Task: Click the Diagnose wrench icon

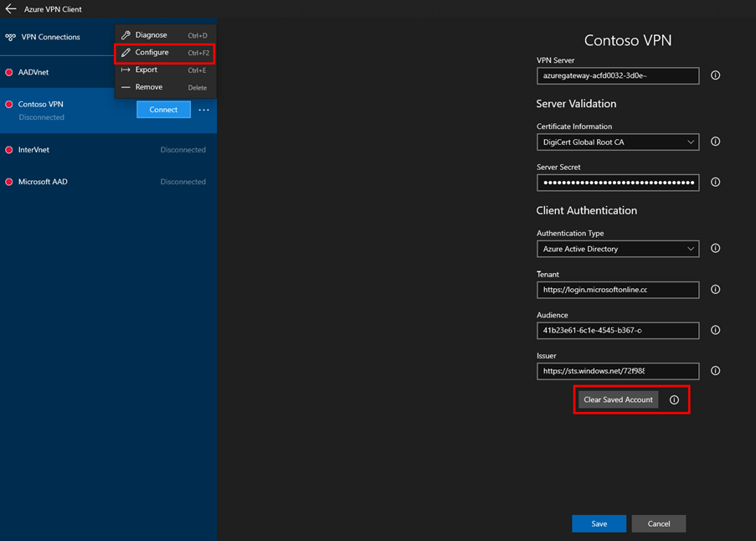Action: 126,34
